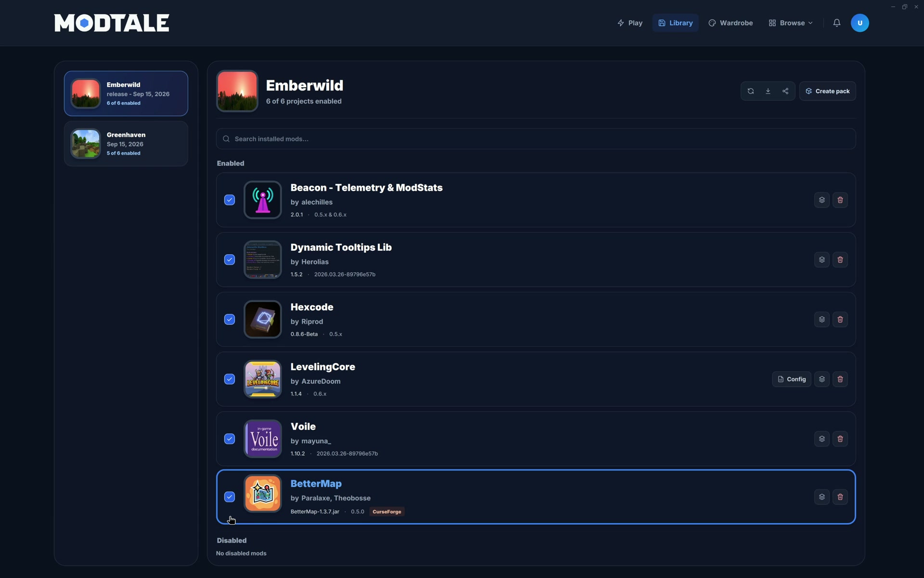Click the Modtale logo

pos(112,23)
